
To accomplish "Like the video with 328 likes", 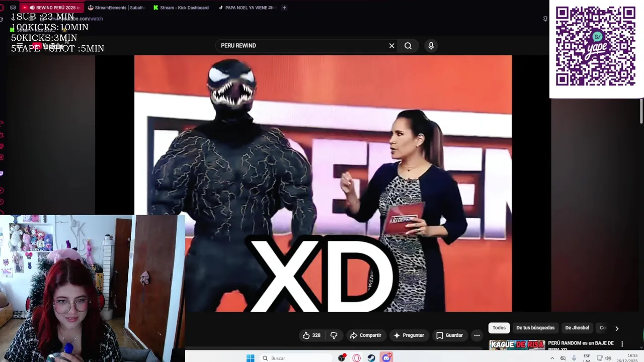I will (311, 335).
